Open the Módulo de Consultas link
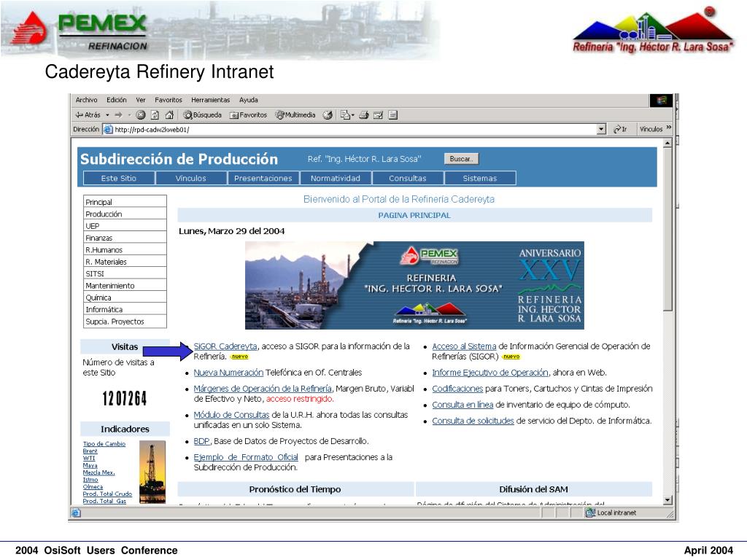 point(231,415)
